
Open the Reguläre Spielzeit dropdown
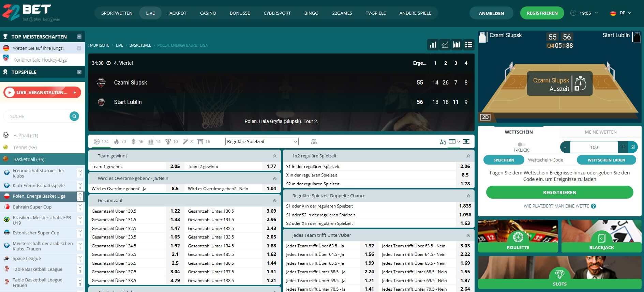point(262,141)
